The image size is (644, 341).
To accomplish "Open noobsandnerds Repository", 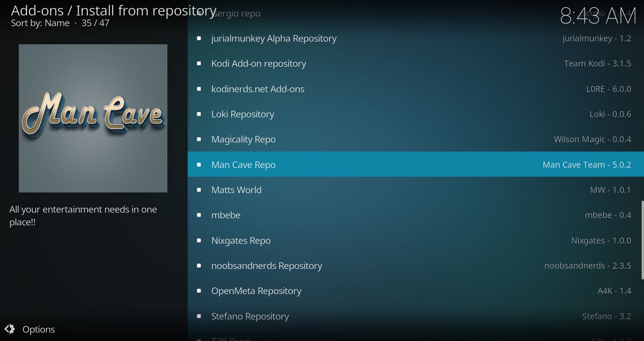I will pyautogui.click(x=267, y=266).
